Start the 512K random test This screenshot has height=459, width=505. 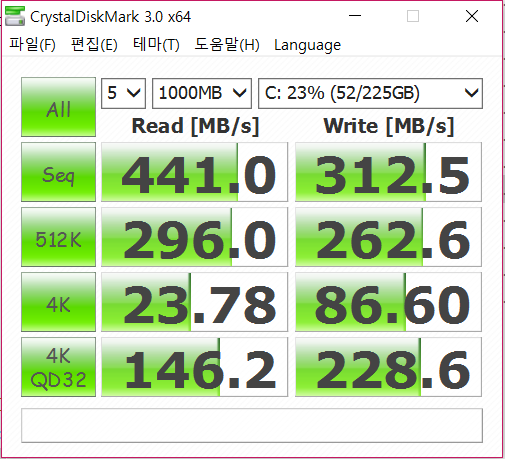(x=58, y=237)
